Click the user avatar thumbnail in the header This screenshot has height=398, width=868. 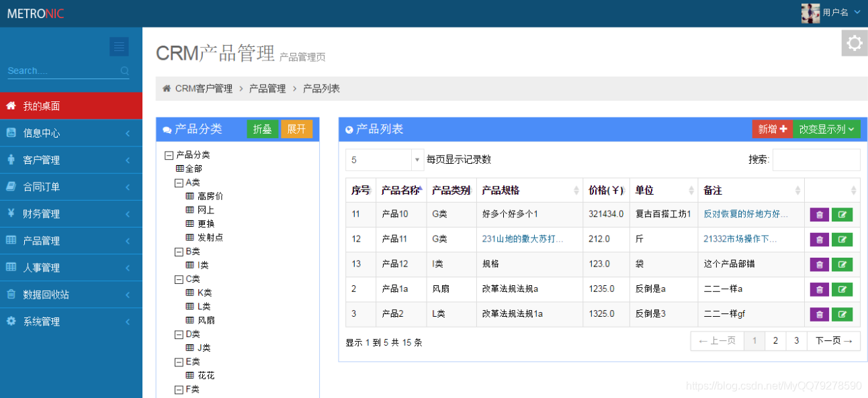[810, 12]
